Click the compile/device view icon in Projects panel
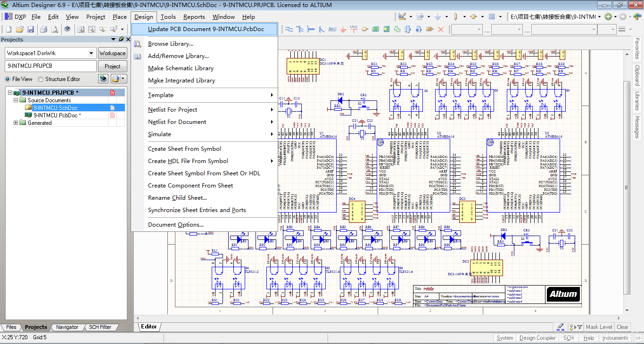Image resolution: width=644 pixels, height=344 pixels. coord(103,79)
